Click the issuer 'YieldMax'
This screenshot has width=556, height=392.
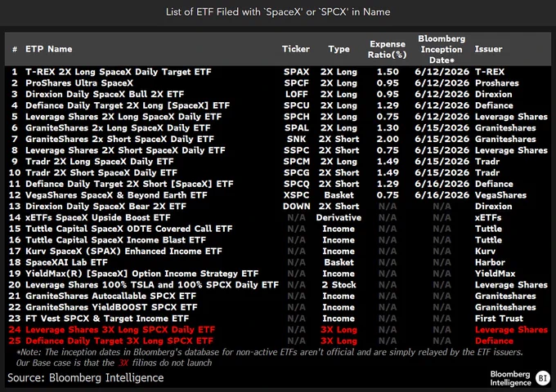(x=495, y=274)
